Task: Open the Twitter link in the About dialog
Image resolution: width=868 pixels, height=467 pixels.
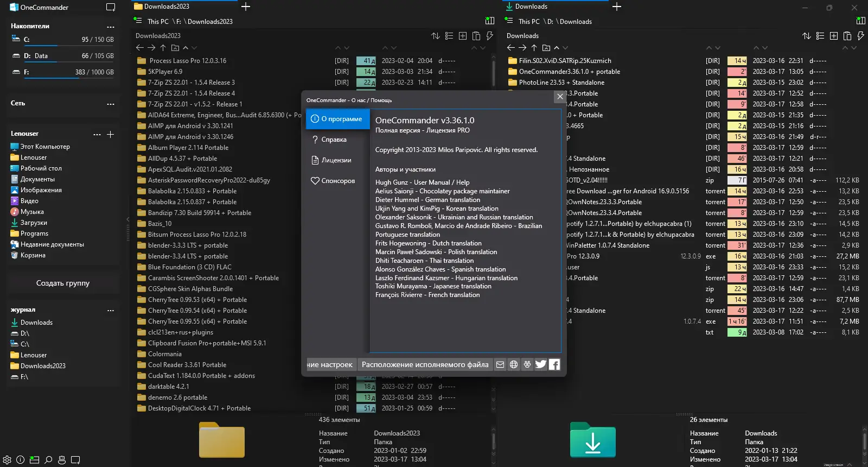Action: pyautogui.click(x=541, y=364)
